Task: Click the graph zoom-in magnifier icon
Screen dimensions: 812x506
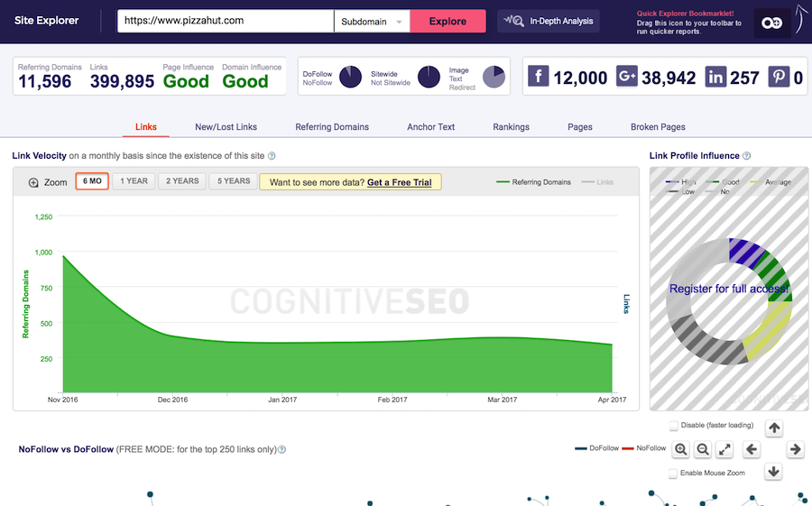Action: point(681,449)
